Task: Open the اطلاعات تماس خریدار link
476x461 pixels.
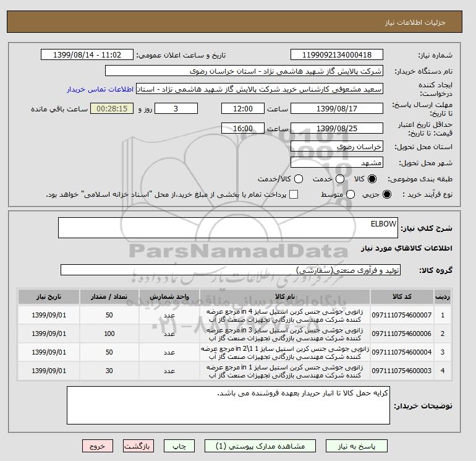Action: click(100, 90)
